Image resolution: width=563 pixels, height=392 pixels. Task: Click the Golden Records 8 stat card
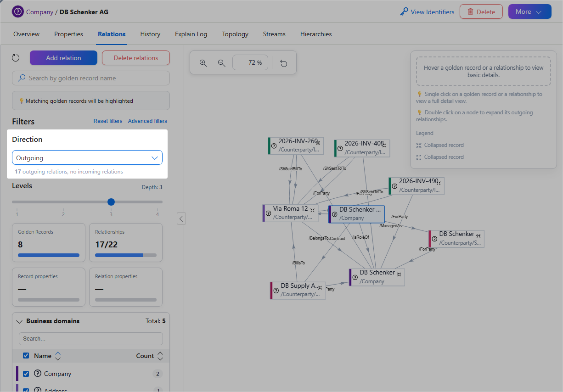point(49,242)
